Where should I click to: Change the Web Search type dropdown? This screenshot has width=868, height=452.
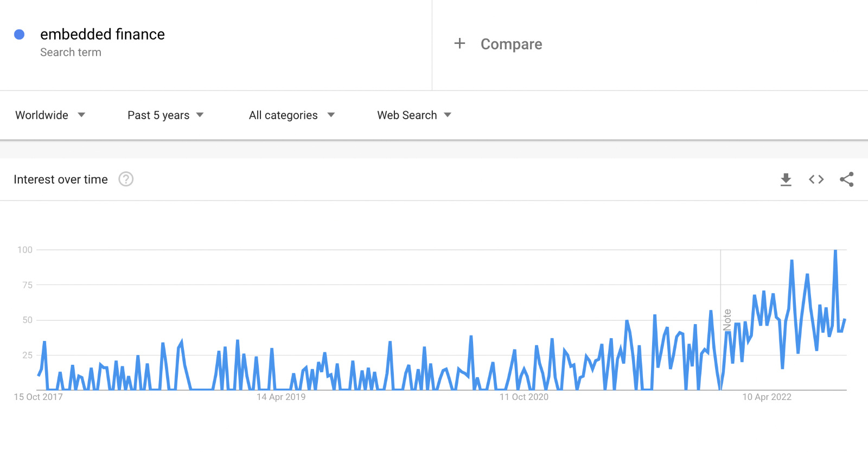click(x=414, y=115)
